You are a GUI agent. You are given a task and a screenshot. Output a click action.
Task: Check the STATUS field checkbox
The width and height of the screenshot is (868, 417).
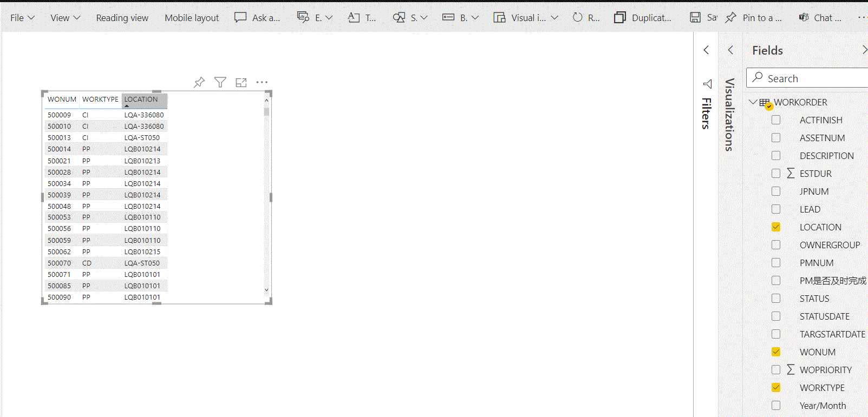776,299
